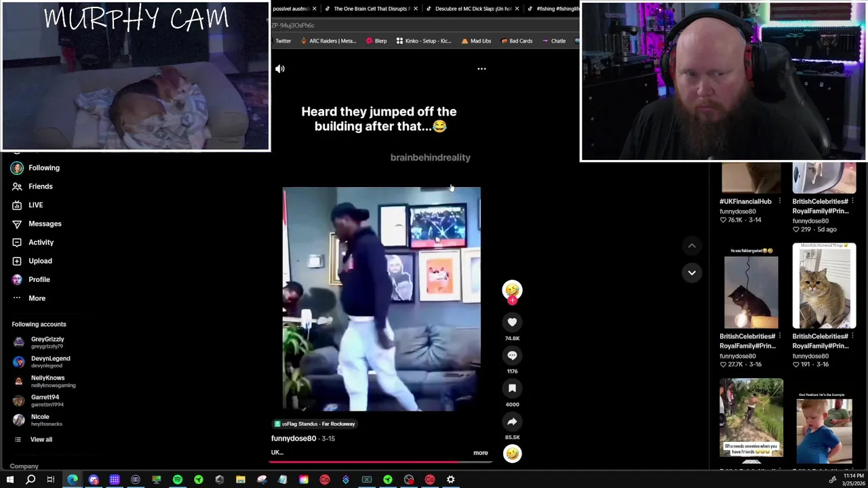
Task: Open the spinning sound disc icon
Action: 512,453
